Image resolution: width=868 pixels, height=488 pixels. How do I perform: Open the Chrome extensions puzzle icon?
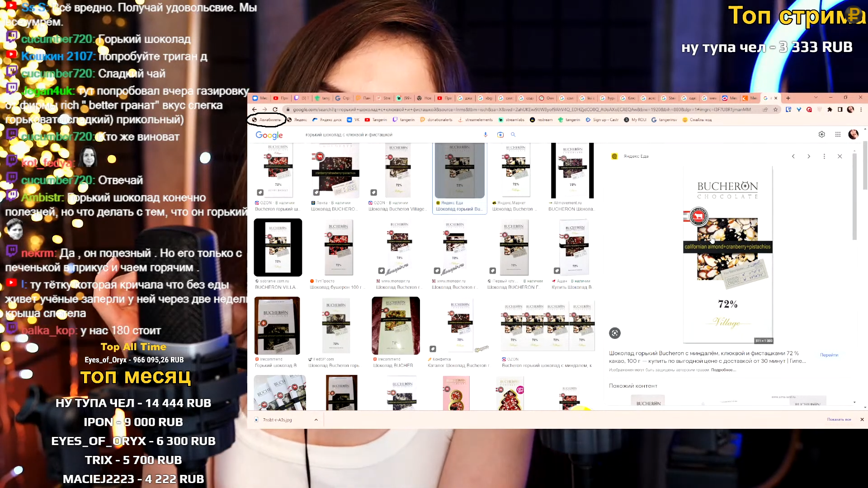point(830,109)
